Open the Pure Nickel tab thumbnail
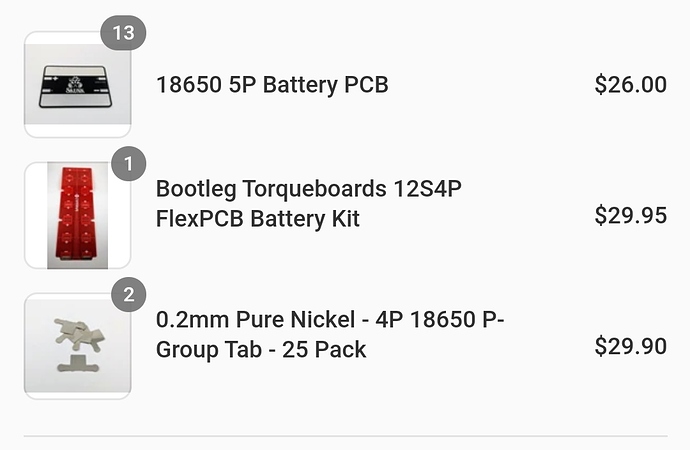Screen dimensions: 690x450 coord(77,346)
